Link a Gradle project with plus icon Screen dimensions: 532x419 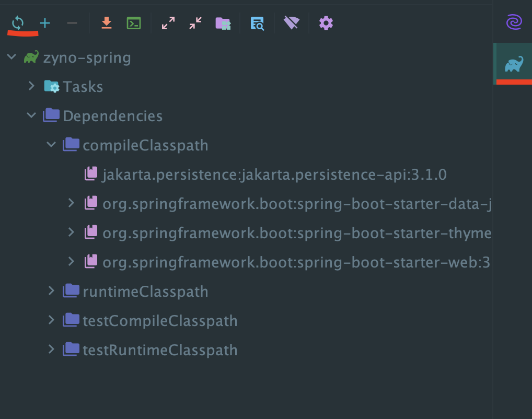coord(45,23)
